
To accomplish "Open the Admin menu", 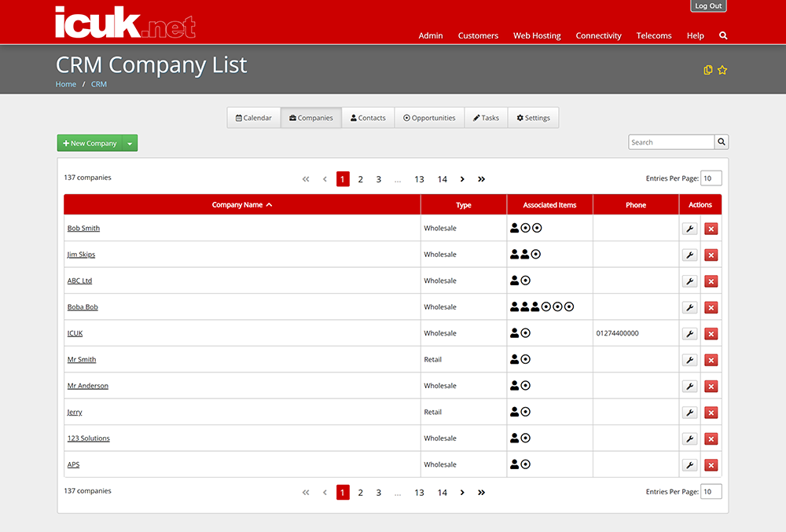I will tap(431, 35).
